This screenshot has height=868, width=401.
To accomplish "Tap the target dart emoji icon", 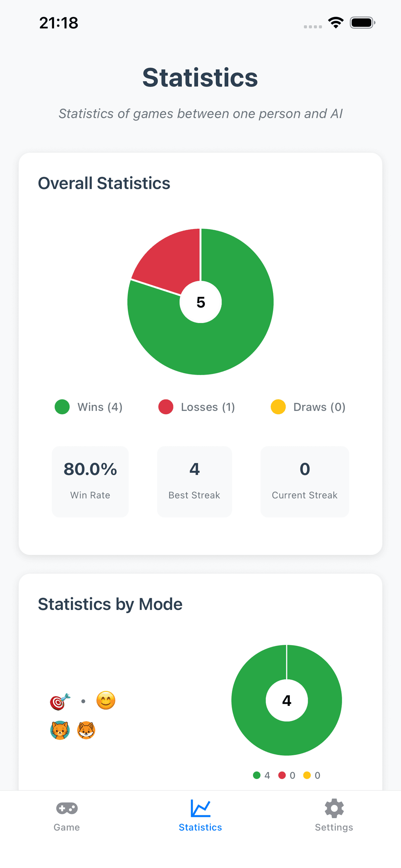I will point(60,701).
